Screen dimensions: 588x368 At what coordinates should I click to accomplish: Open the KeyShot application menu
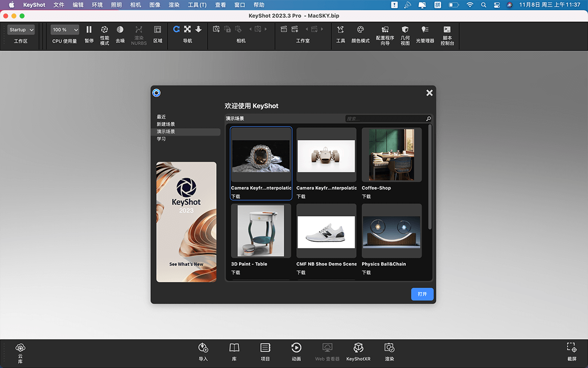[34, 4]
